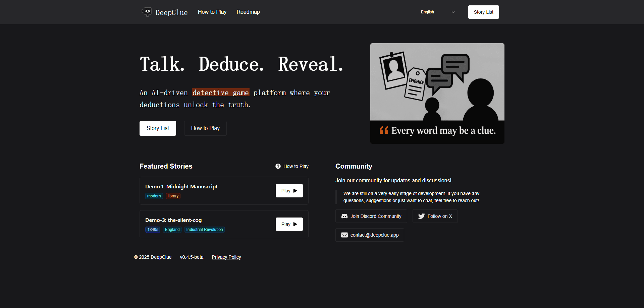Screen dimensions: 644x308
Task: Play Demo-3: the-silent-cog story
Action: pyautogui.click(x=289, y=224)
